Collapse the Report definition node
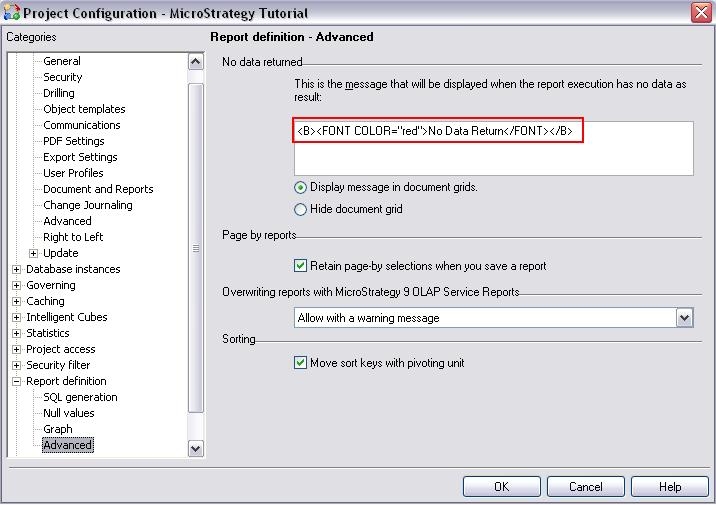Viewport: 716px width, 505px height. point(16,381)
